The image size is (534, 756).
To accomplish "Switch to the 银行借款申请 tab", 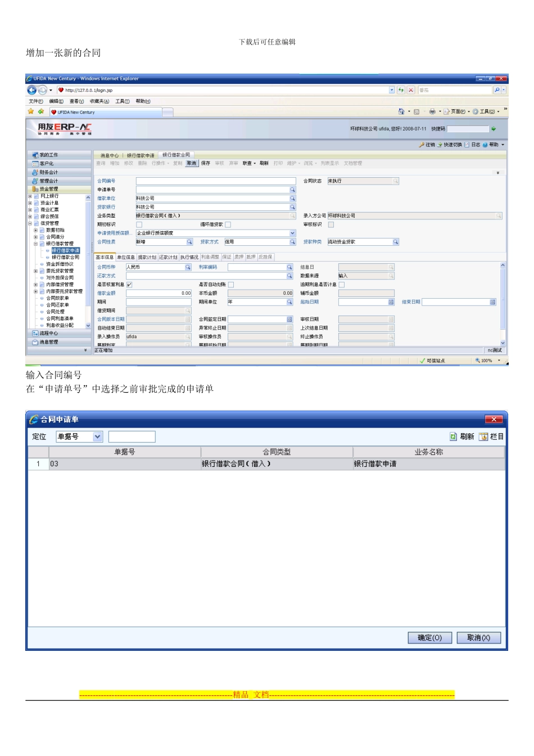I will tap(141, 155).
